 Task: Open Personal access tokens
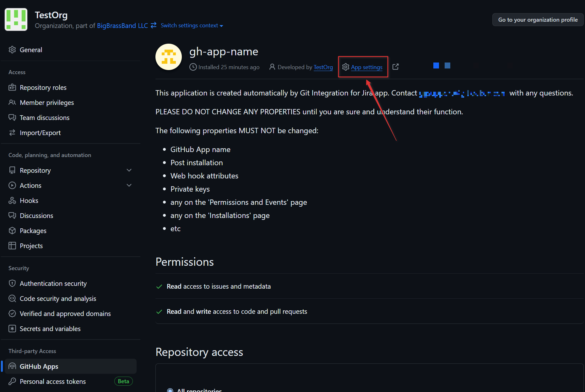click(x=53, y=381)
